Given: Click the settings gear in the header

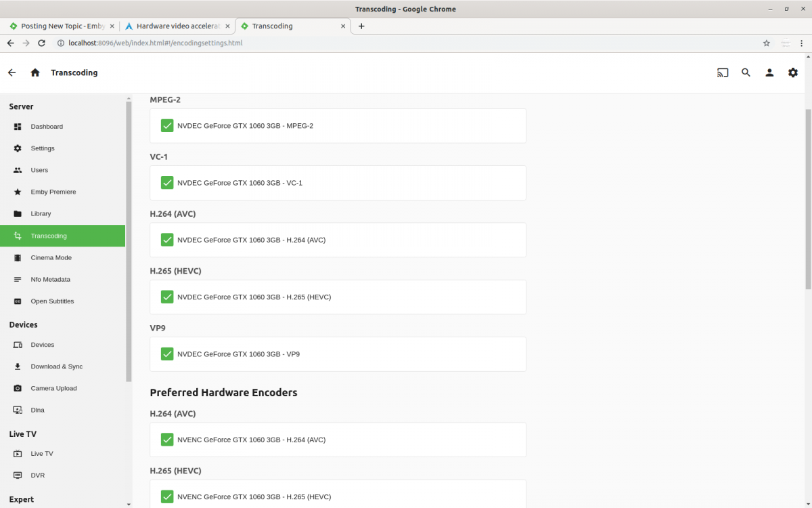Looking at the screenshot, I should tap(792, 72).
